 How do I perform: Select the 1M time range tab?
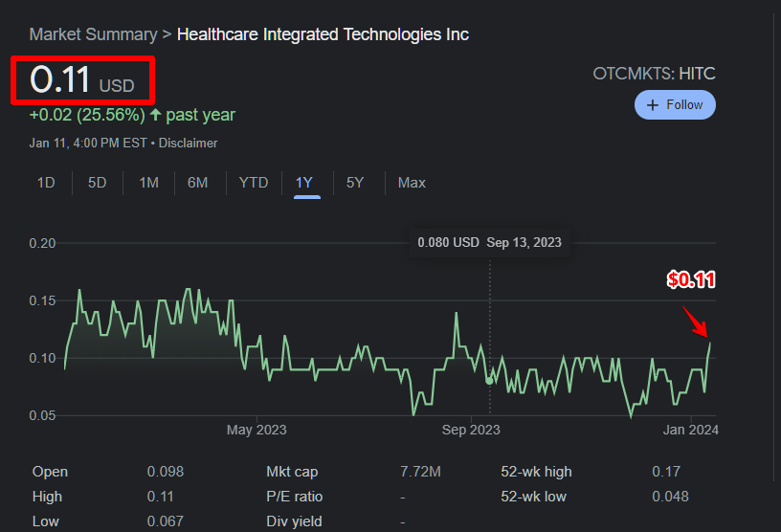pos(148,183)
